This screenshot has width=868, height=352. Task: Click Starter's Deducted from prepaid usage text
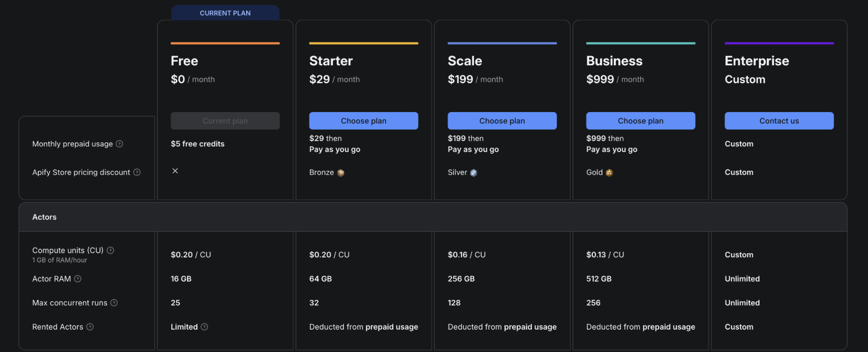[364, 327]
